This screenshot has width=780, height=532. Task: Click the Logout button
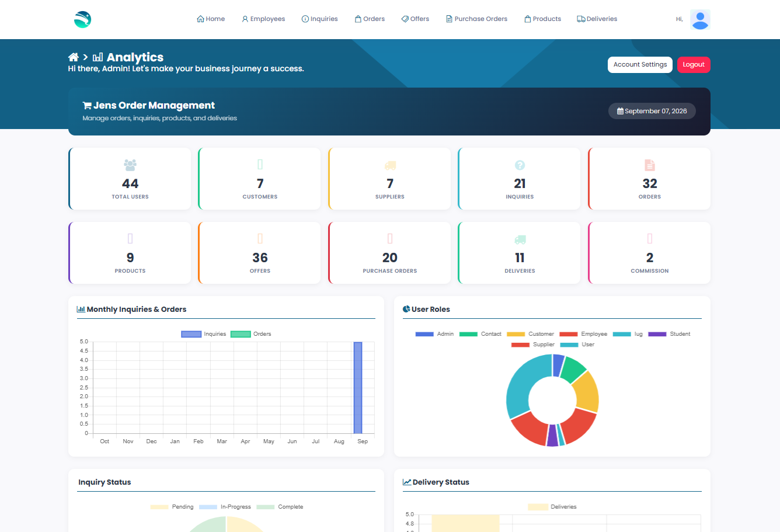(x=694, y=65)
